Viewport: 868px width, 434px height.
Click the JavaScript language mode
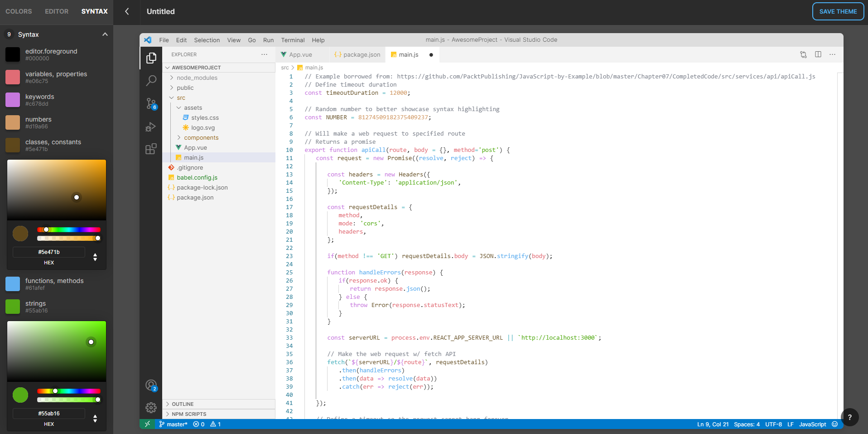[812, 424]
